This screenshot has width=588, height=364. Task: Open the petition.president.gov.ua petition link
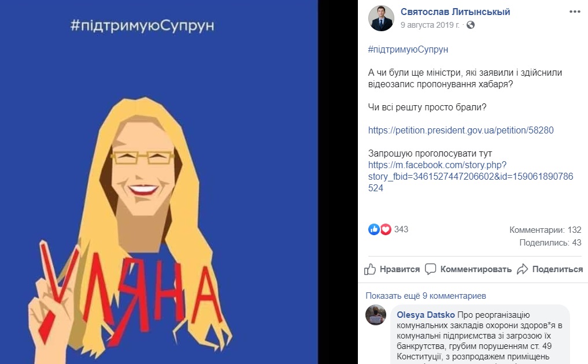(x=461, y=130)
